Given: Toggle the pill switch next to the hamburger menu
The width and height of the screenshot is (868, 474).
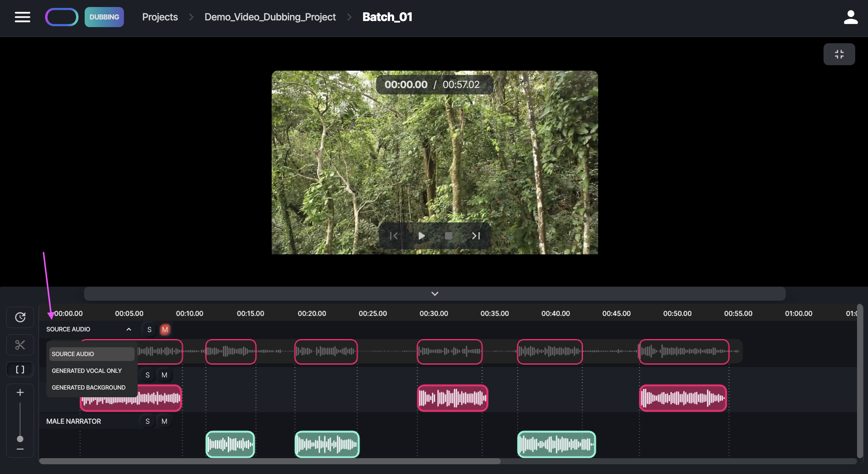Looking at the screenshot, I should coord(62,17).
